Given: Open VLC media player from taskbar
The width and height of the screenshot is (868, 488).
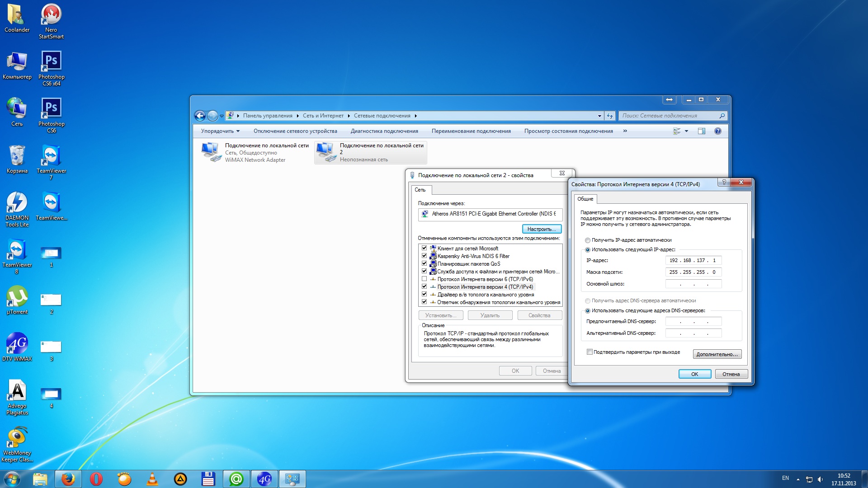Looking at the screenshot, I should tap(152, 479).
